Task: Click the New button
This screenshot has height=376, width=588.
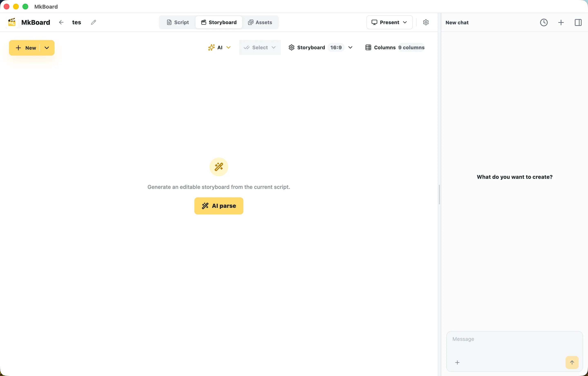Action: coord(26,48)
